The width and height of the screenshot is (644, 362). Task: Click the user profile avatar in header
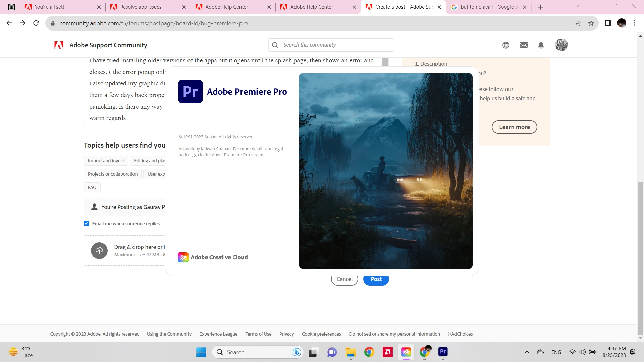(561, 45)
